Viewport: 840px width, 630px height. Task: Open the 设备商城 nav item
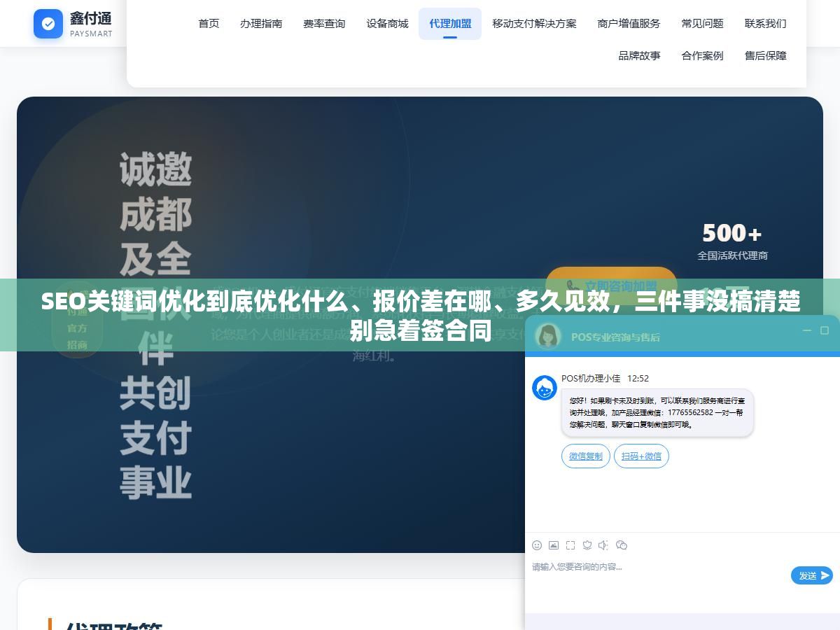[x=387, y=24]
